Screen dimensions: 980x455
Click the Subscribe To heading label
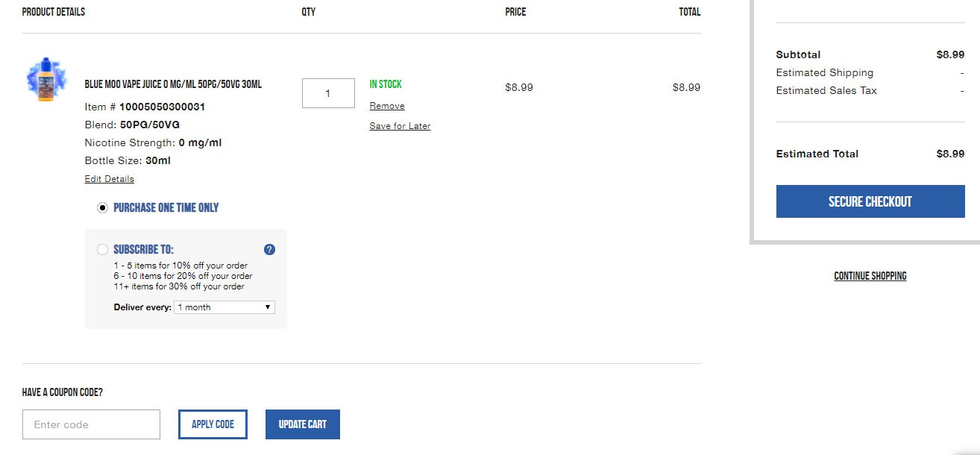tap(143, 250)
